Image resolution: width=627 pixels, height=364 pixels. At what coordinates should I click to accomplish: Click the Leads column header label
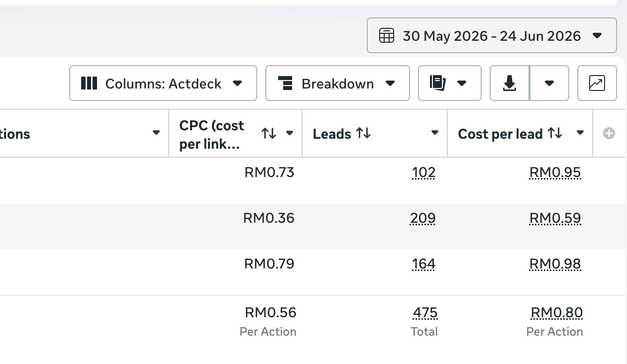pyautogui.click(x=332, y=134)
